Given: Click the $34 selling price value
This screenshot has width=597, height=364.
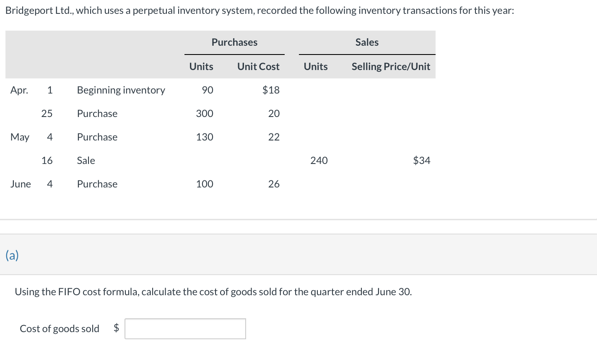Looking at the screenshot, I should click(421, 160).
